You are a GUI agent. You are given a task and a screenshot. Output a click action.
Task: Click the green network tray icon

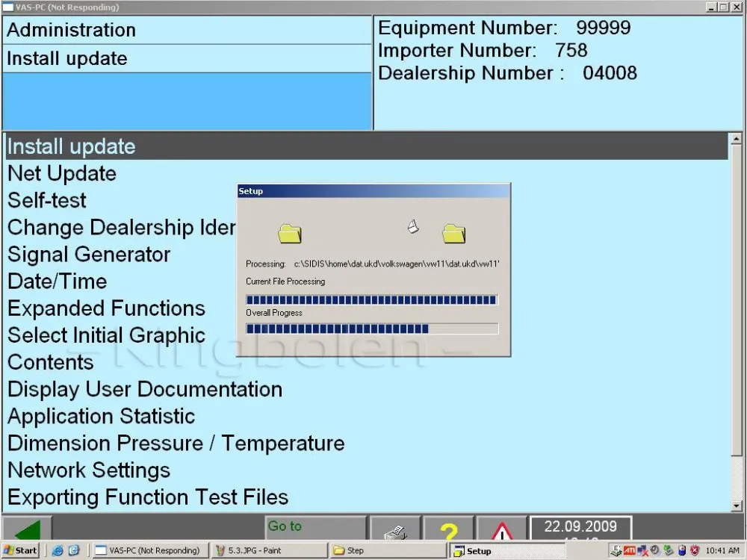coord(669,551)
